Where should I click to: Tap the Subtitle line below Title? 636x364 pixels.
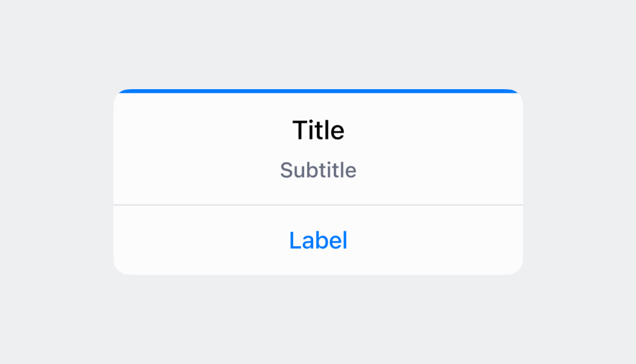tap(318, 170)
